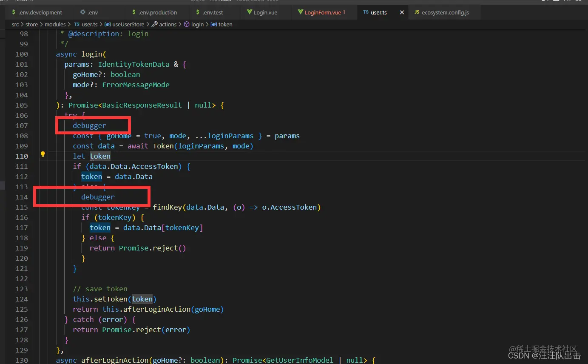Click the lightbulb code action icon

(x=43, y=154)
